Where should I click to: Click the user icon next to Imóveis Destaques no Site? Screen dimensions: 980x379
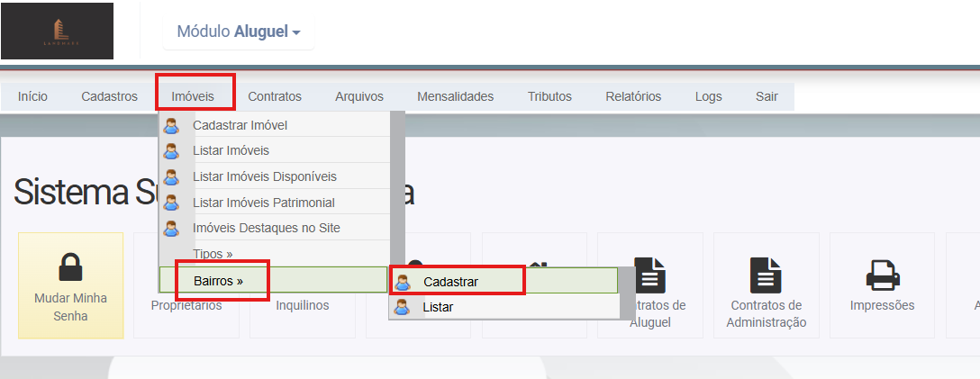coord(171,228)
